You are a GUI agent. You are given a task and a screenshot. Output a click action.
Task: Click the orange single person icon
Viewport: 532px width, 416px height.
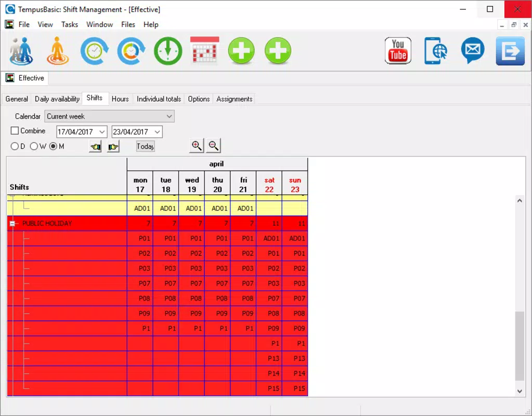pos(58,51)
